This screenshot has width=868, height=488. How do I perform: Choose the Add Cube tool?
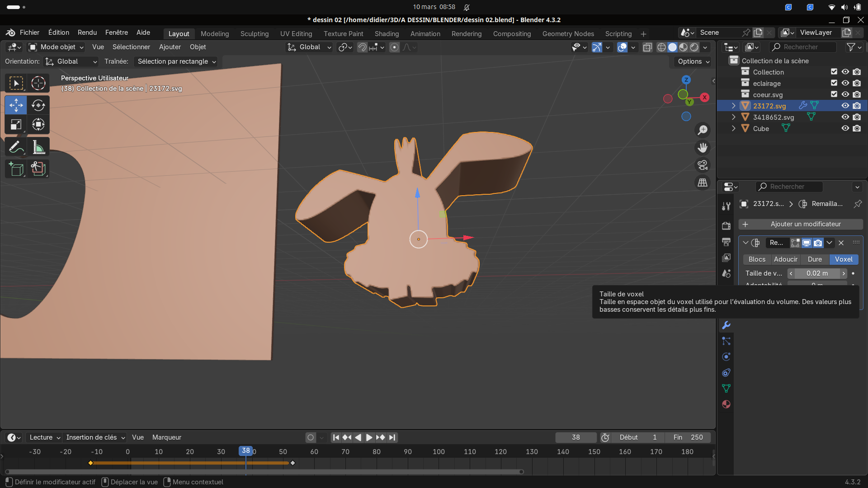click(x=16, y=169)
